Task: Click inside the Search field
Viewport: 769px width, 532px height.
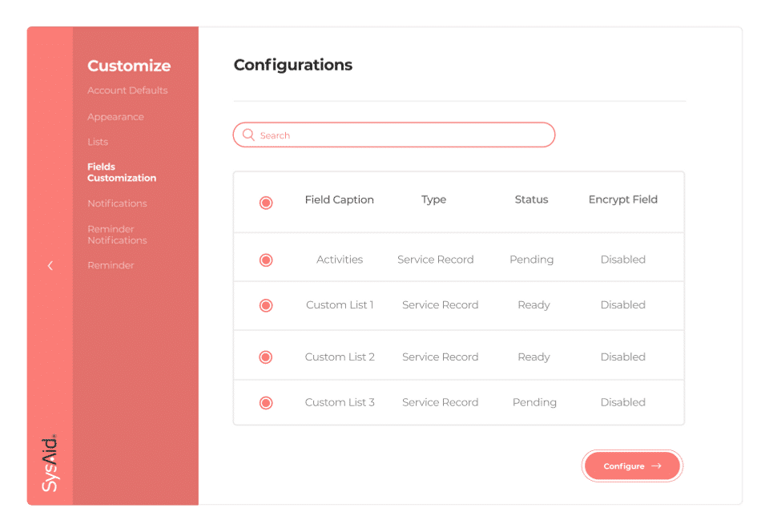Action: 401,135
